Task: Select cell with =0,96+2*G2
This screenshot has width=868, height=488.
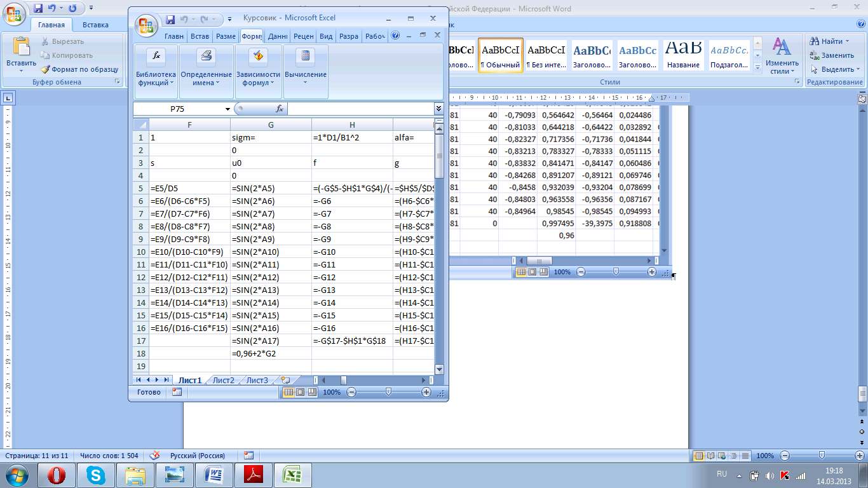Action: (271, 353)
